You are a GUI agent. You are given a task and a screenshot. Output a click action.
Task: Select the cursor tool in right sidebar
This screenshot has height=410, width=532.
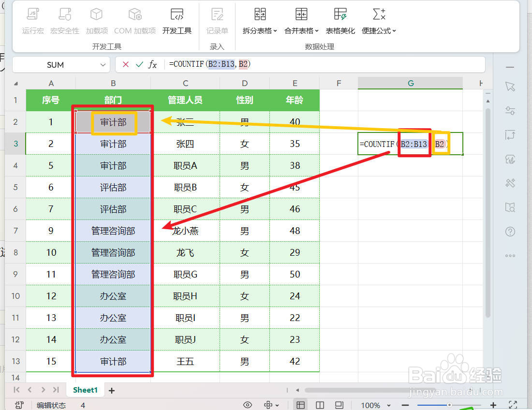point(510,87)
